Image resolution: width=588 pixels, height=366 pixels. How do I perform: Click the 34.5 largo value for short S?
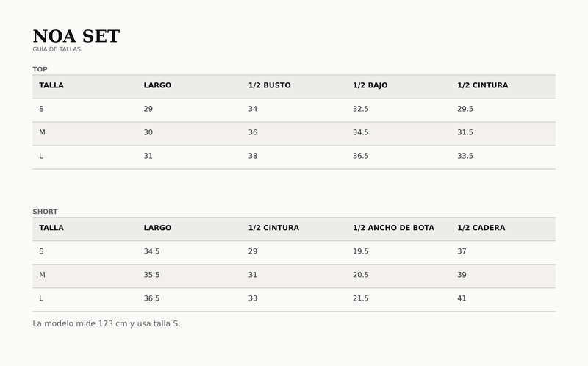(151, 251)
